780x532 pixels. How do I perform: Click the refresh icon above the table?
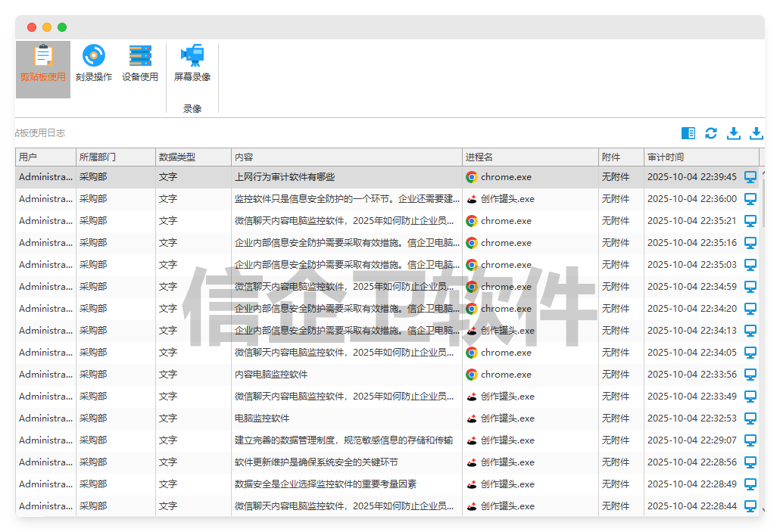[x=710, y=133]
